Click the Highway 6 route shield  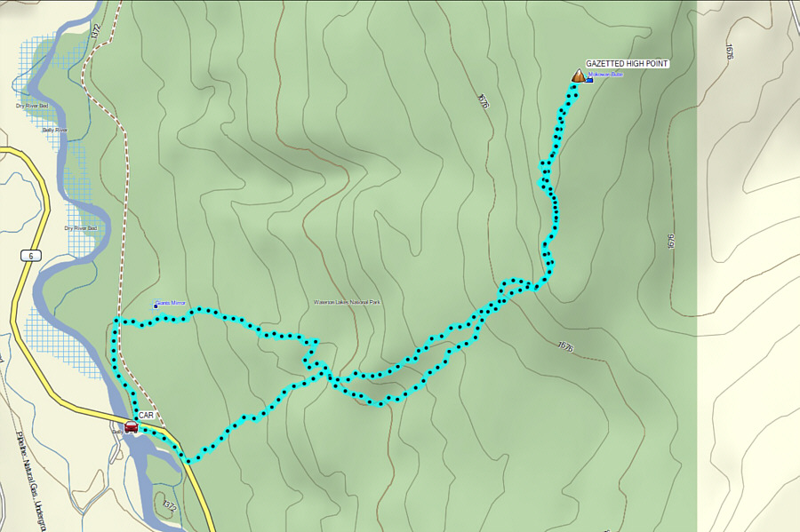(31, 256)
